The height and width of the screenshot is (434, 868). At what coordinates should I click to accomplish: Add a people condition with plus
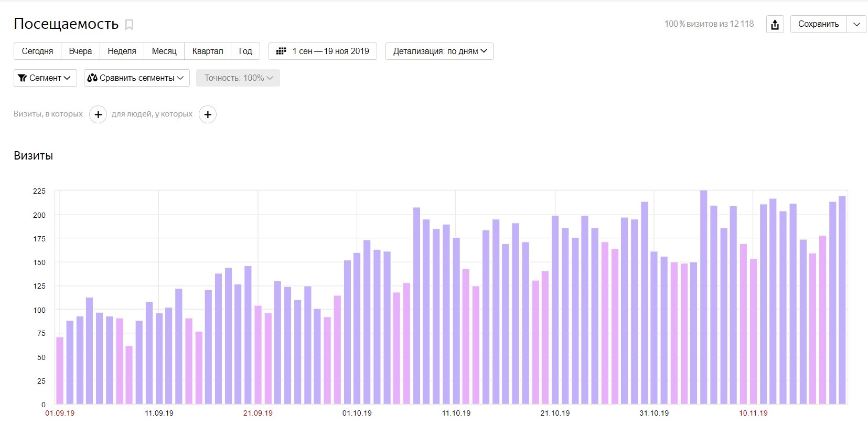coord(208,114)
